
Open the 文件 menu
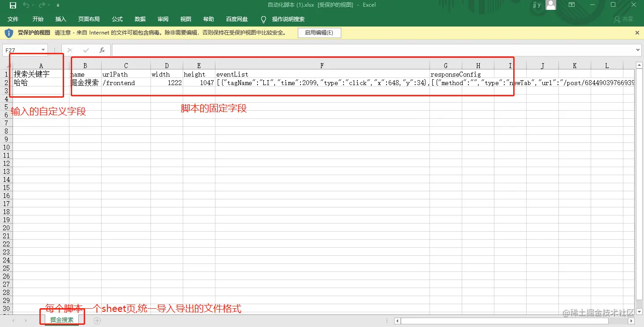13,19
